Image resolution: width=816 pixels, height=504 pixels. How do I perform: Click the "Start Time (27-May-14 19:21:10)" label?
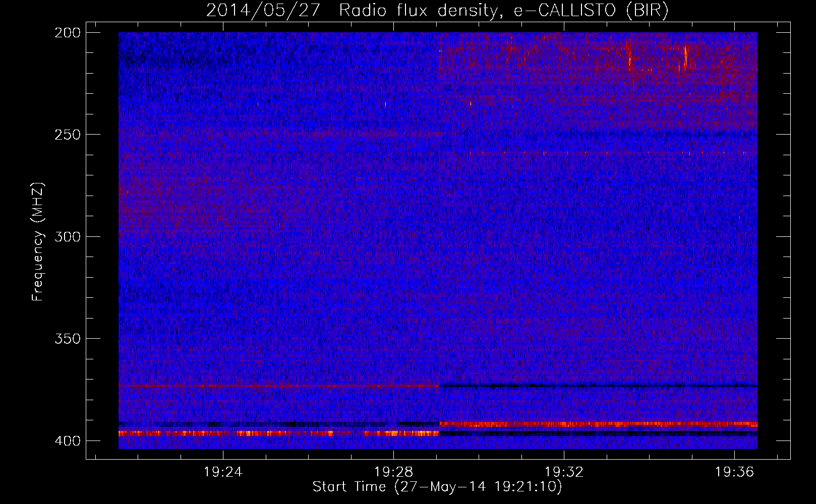click(437, 487)
